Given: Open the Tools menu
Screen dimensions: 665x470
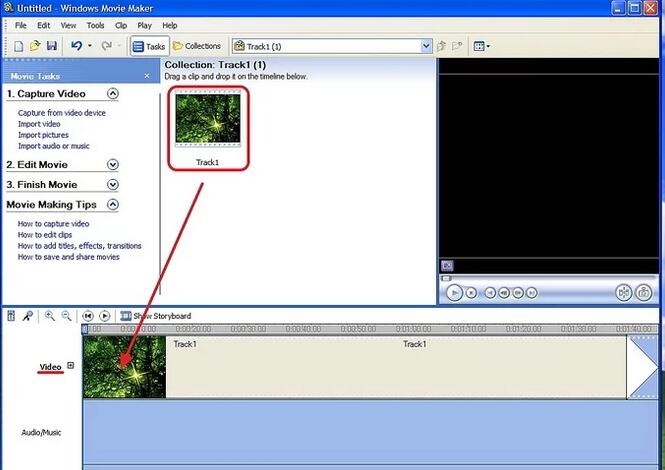Looking at the screenshot, I should [95, 25].
